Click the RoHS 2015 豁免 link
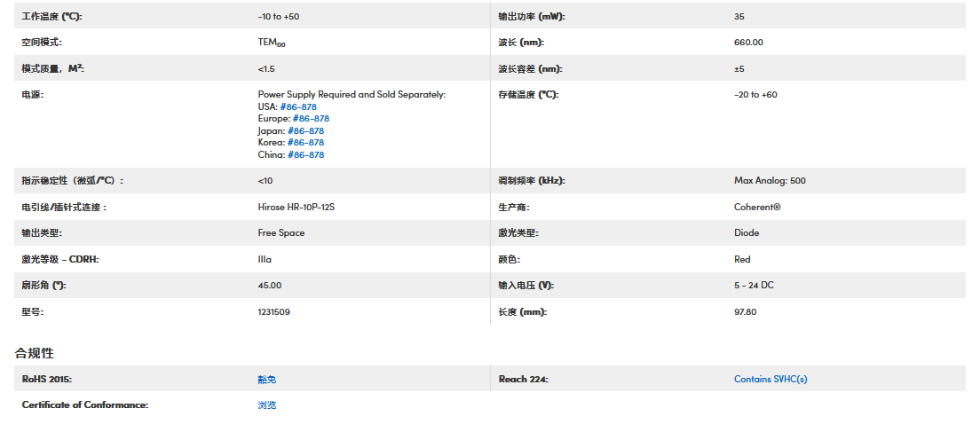This screenshot has width=980, height=432. click(x=267, y=380)
